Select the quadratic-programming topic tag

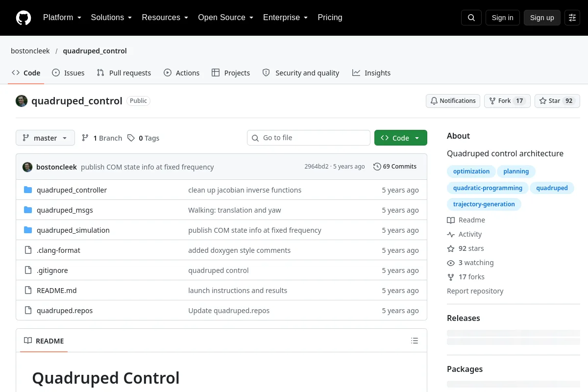488,188
